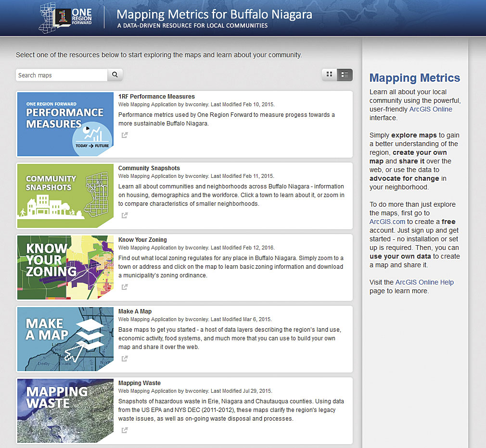The image size is (486, 448).
Task: Open the 1RF Performance Measures title
Action: point(156,96)
